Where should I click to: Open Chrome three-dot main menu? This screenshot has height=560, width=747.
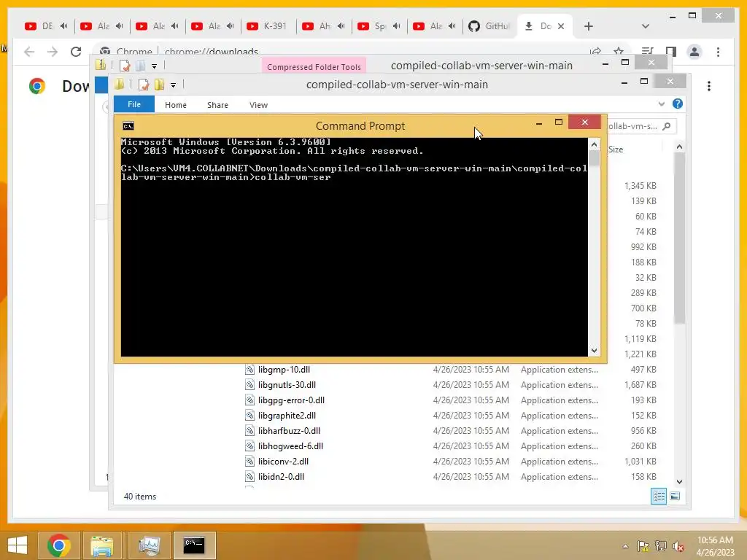tap(719, 52)
